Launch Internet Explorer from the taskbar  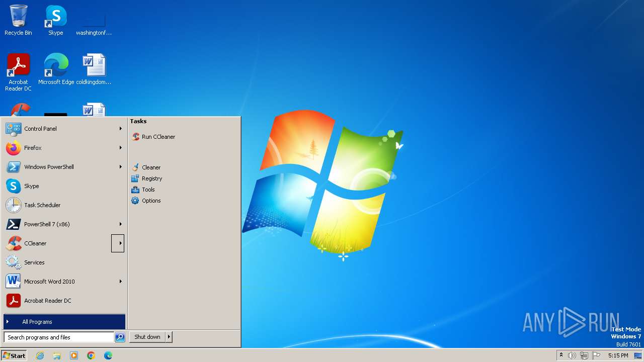40,355
